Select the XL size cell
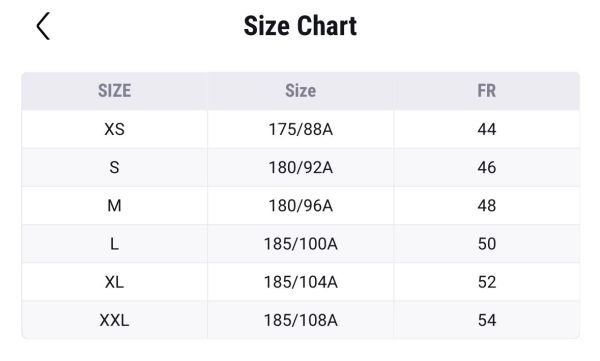Viewport: 600px width, 361px height. click(114, 282)
